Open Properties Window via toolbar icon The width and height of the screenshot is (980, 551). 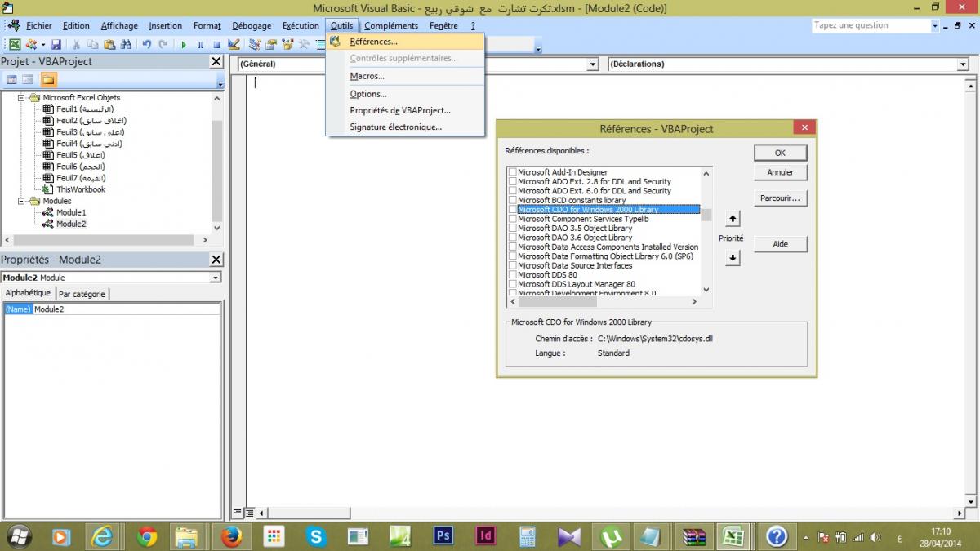[x=270, y=44]
